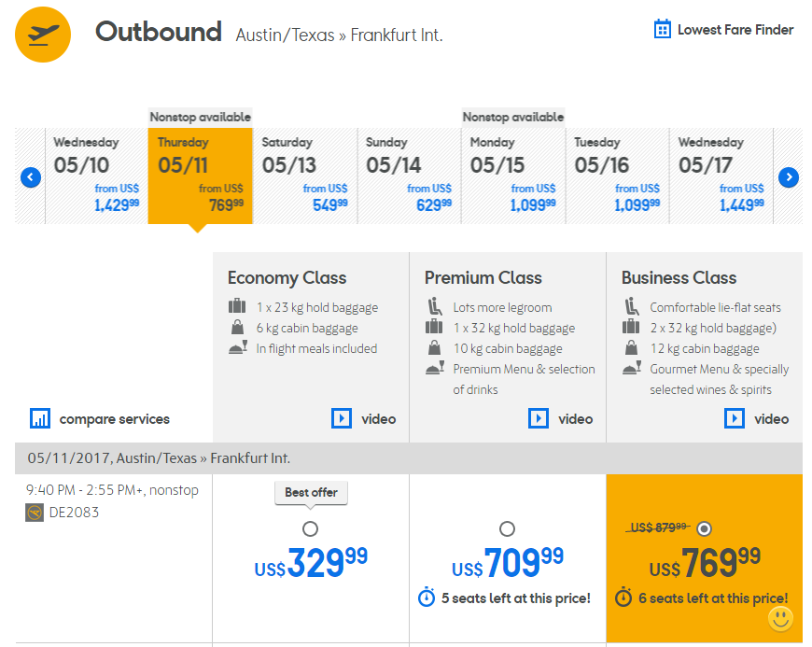Select the Business US$769.99 fare radio button

coord(705,529)
